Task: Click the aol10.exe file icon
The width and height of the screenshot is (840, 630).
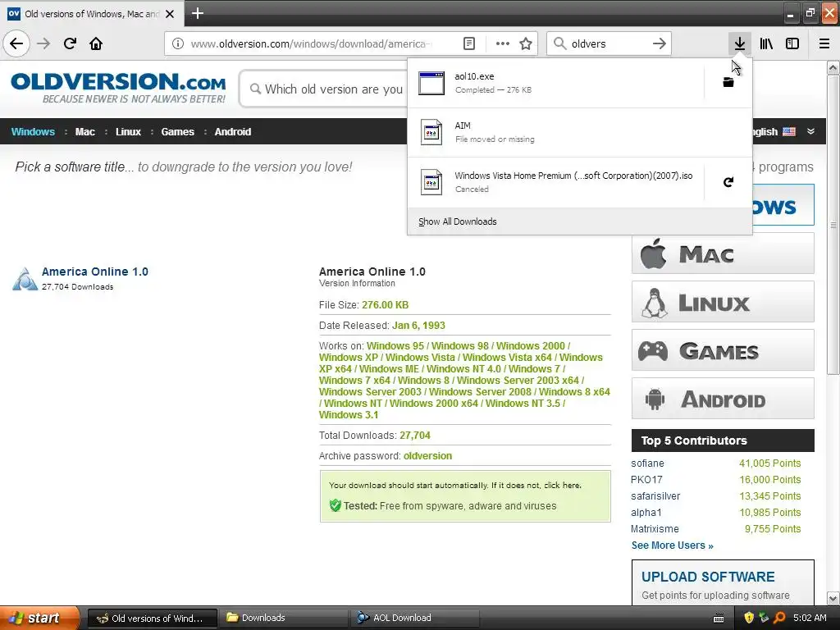Action: 431,83
